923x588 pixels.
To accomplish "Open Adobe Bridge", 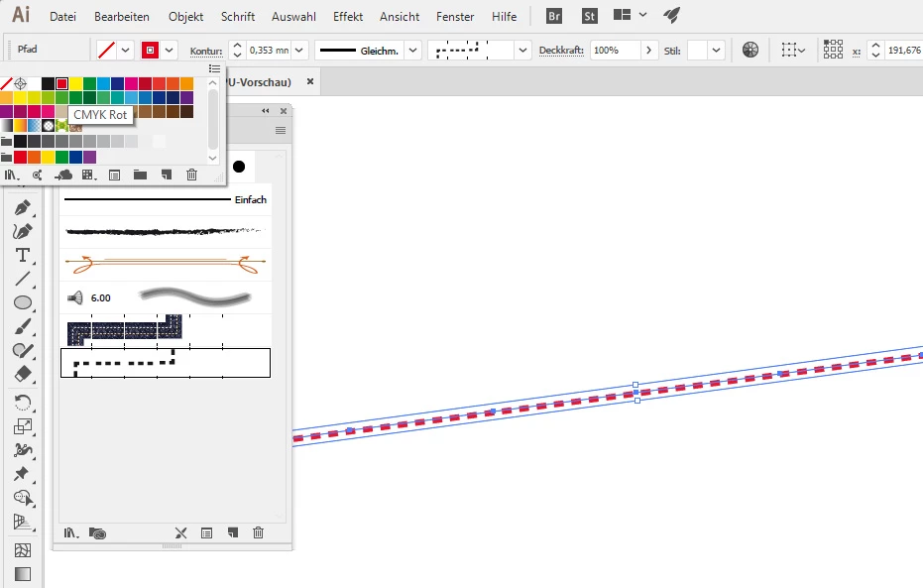I will click(x=554, y=16).
